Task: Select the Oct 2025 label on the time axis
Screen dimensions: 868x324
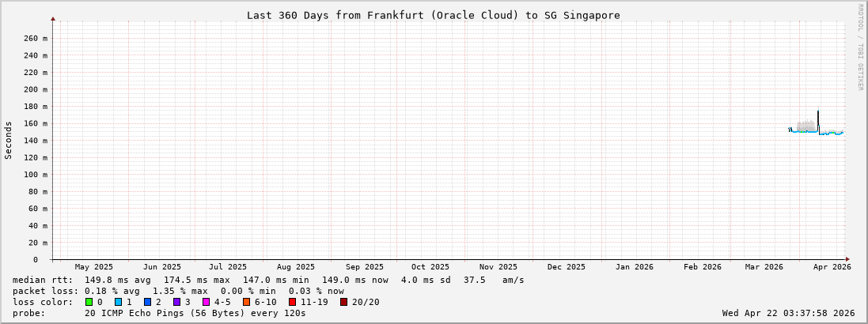Action: [430, 267]
